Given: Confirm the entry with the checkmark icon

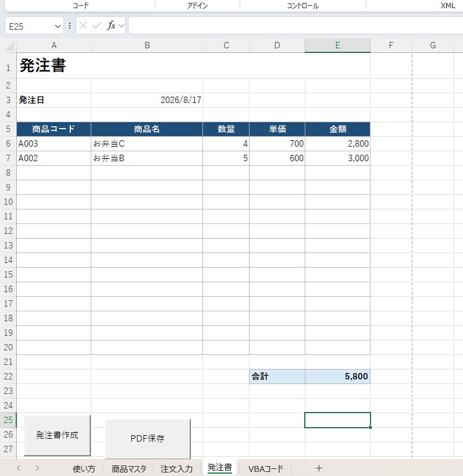Looking at the screenshot, I should point(97,26).
